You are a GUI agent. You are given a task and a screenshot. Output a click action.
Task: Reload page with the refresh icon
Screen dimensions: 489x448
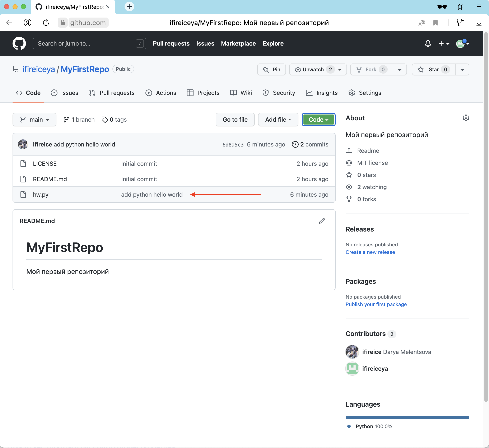[46, 23]
